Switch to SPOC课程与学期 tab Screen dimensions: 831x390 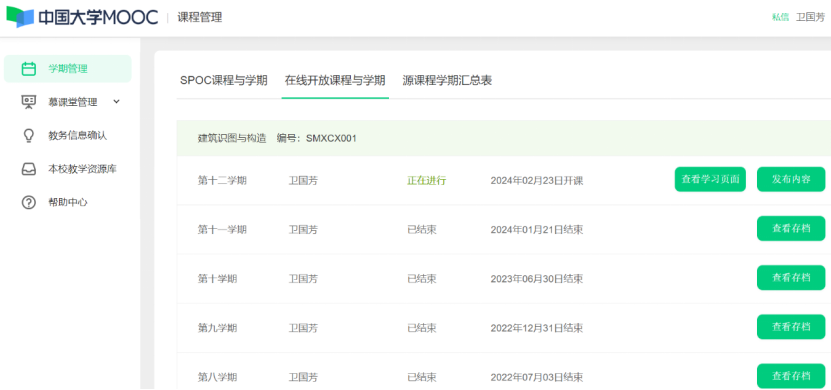click(x=224, y=81)
